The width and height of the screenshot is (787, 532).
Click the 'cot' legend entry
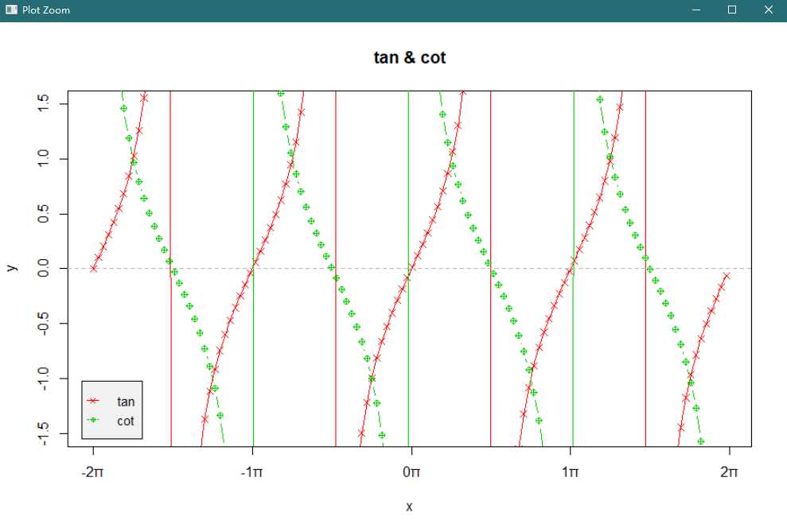126,421
